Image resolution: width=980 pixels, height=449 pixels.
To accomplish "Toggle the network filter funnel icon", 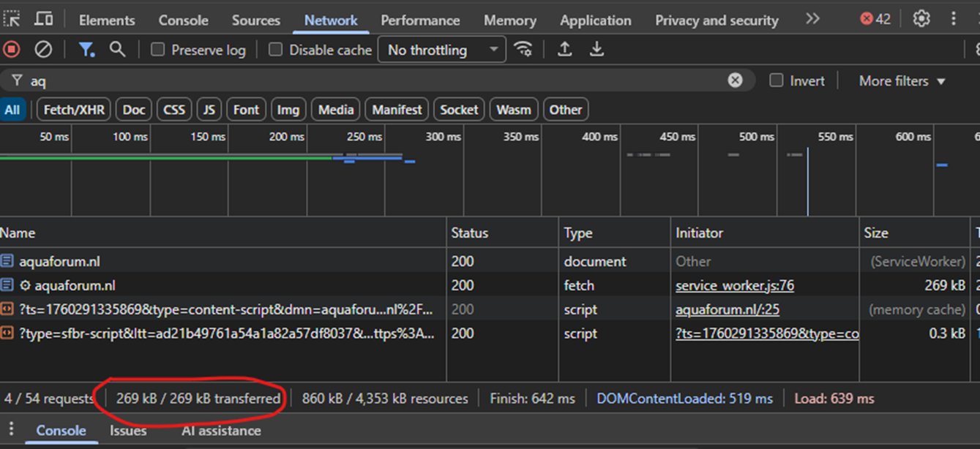I will point(86,50).
